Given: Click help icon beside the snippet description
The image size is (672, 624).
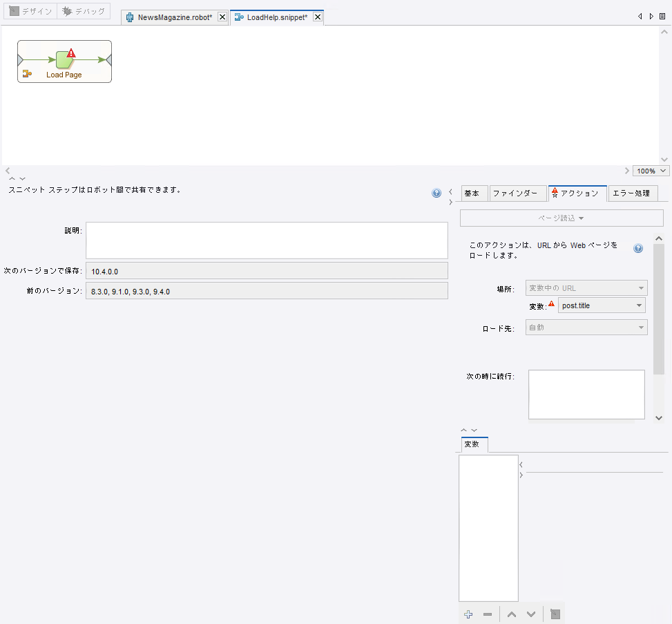Looking at the screenshot, I should pos(436,193).
